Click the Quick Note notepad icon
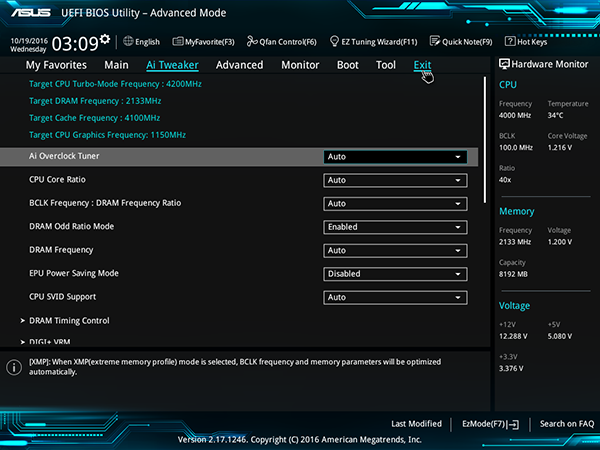This screenshot has height=450, width=600. pyautogui.click(x=435, y=41)
